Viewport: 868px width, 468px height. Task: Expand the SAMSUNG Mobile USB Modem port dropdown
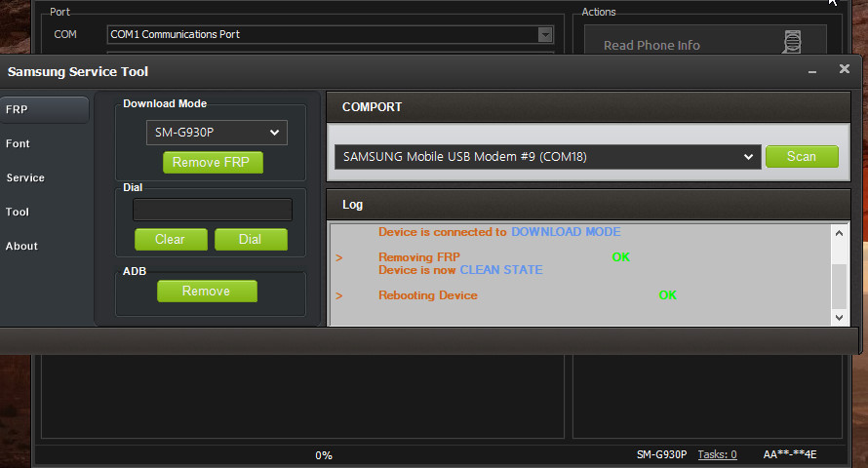[547, 157]
